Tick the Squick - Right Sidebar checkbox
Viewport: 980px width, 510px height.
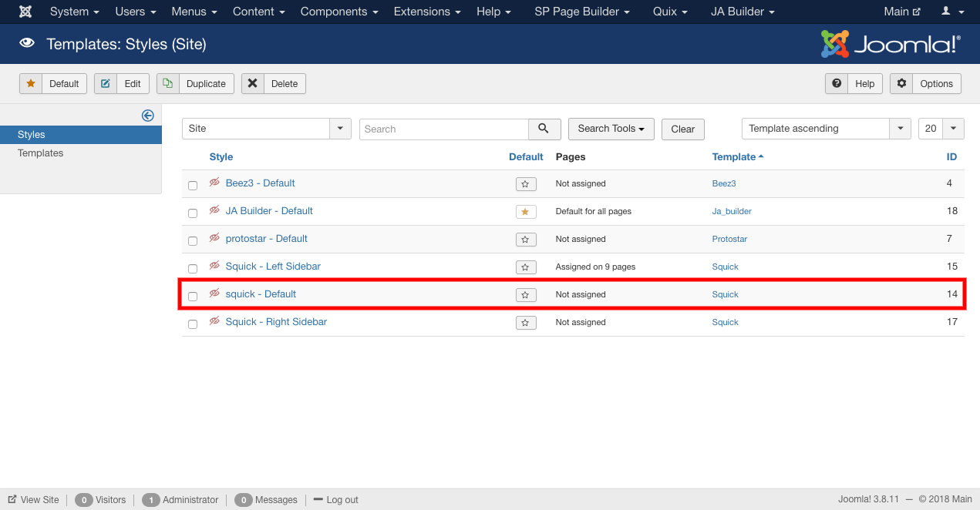(193, 324)
